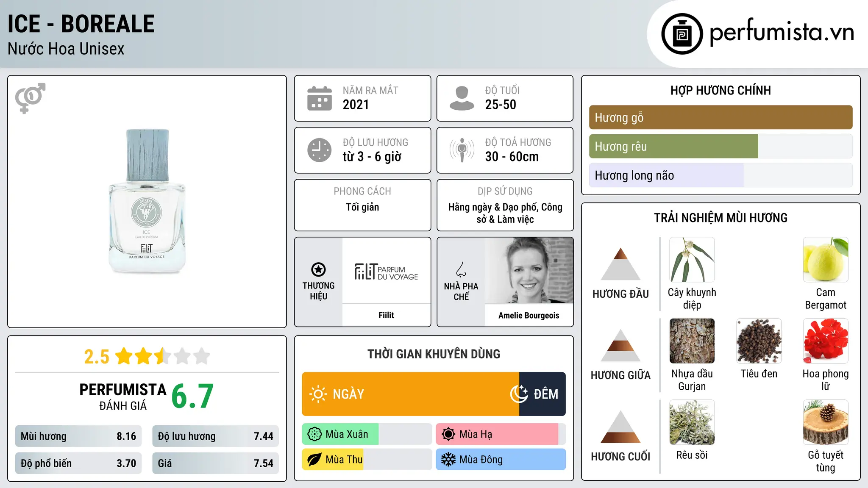This screenshot has width=868, height=488.
Task: Click the Hương đầu pyramid icon
Action: click(x=621, y=264)
